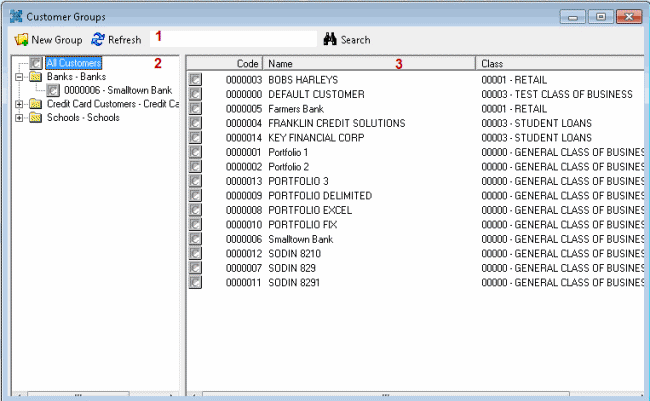Click the row icon for BOBS HARLEYS
This screenshot has height=401, width=650.
pos(195,79)
